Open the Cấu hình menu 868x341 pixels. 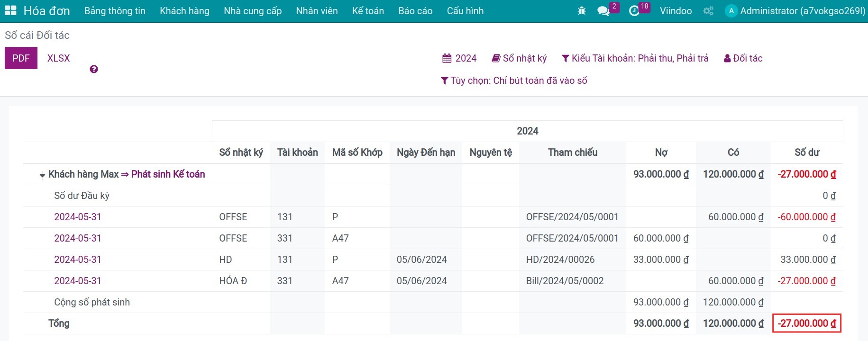(x=465, y=11)
